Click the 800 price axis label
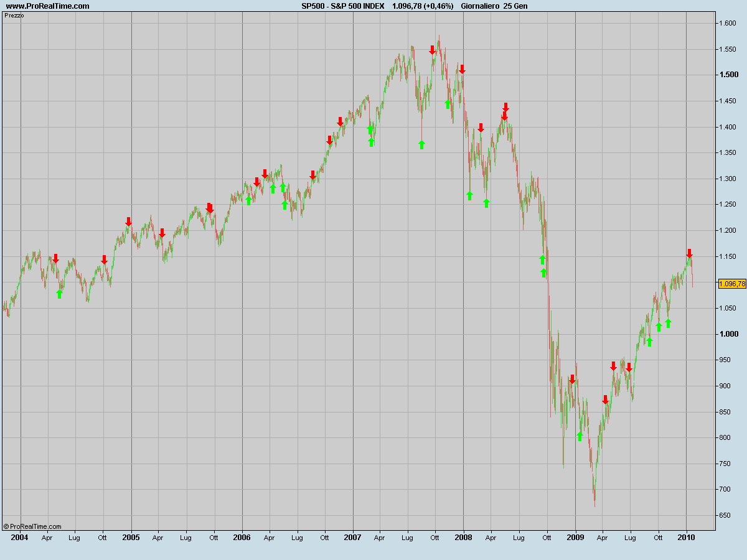Image resolution: width=747 pixels, height=560 pixels. click(x=725, y=437)
